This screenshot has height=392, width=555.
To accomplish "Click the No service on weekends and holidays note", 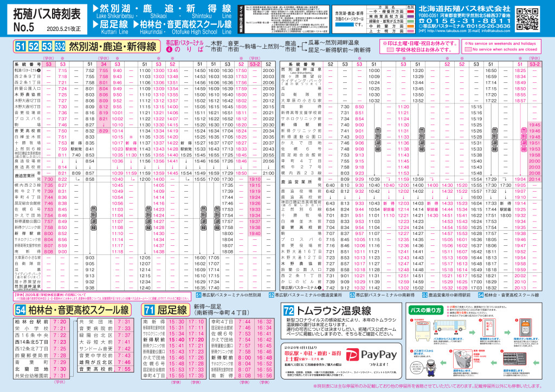I will pyautogui.click(x=501, y=43).
